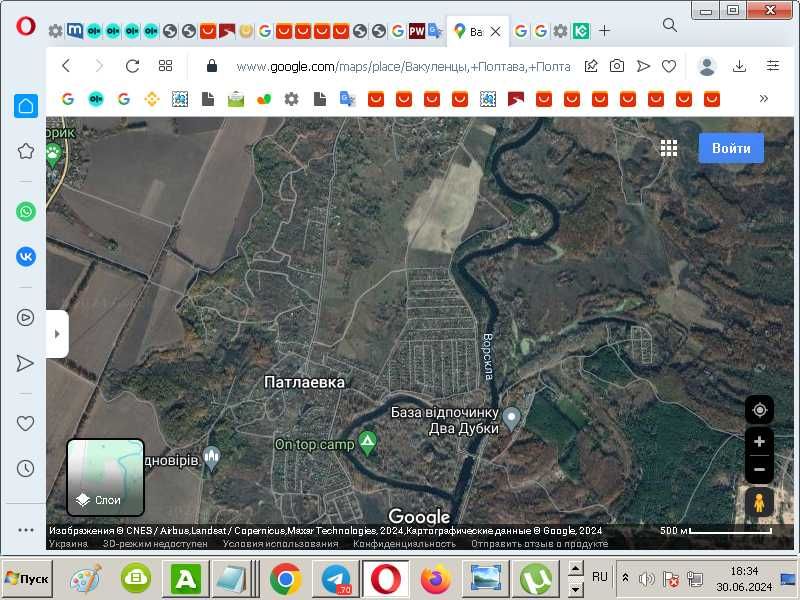Expand the Google Maps side panel

pos(57,334)
